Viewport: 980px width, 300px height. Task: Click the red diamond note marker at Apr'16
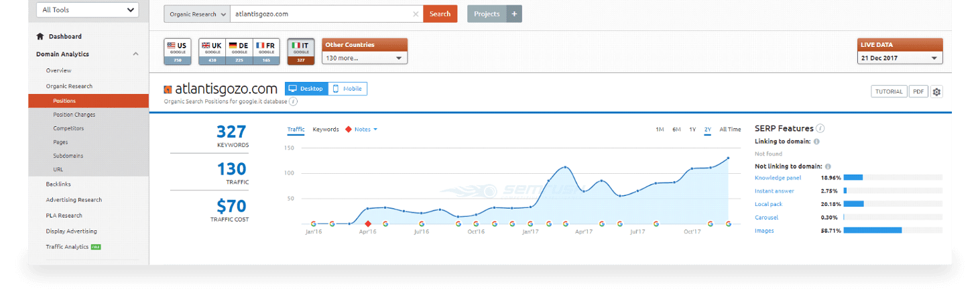click(x=367, y=224)
